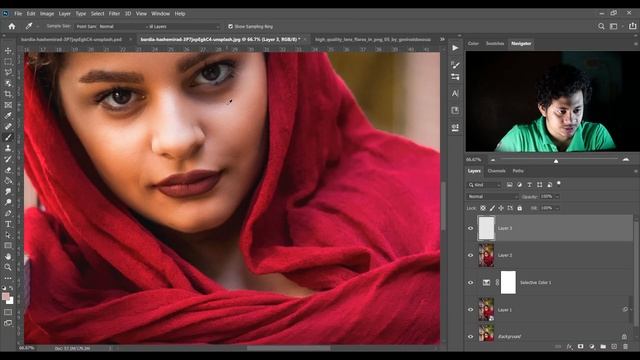Switch to the Swatches tab
The height and width of the screenshot is (360, 640).
(x=495, y=43)
